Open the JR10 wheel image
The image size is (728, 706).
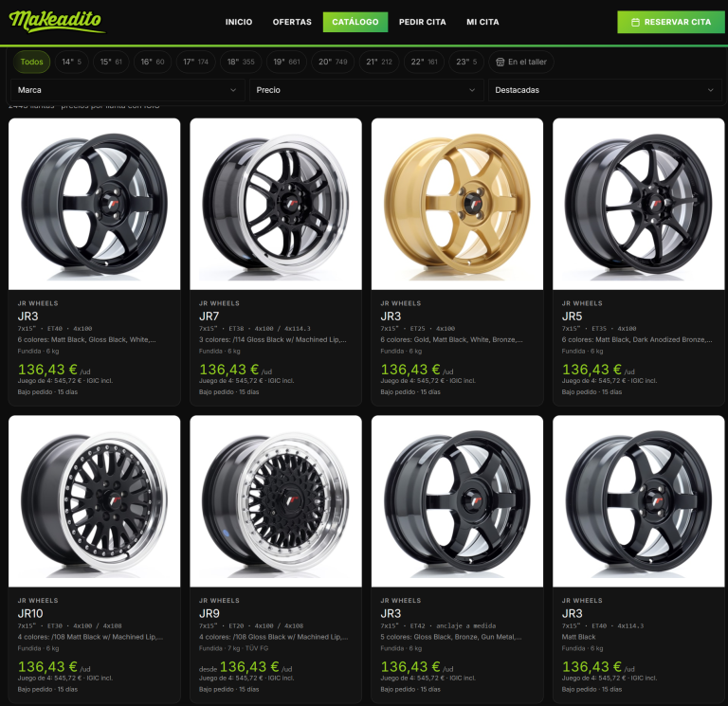(x=94, y=501)
